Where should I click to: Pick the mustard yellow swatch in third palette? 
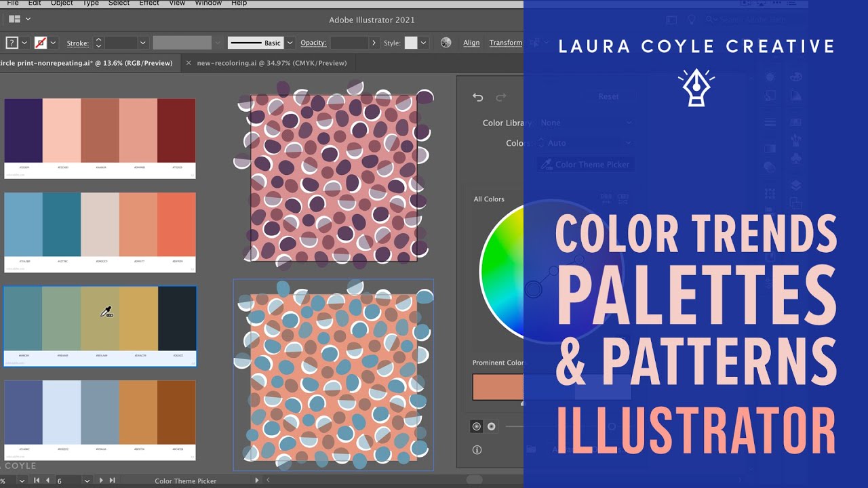tap(138, 319)
